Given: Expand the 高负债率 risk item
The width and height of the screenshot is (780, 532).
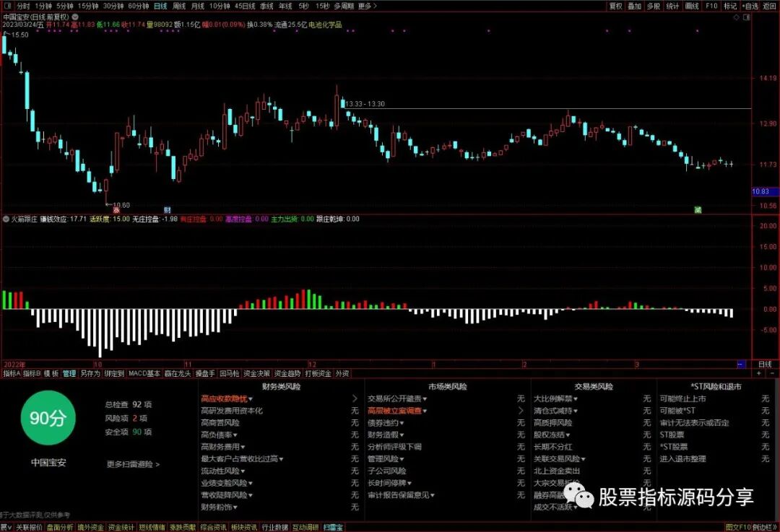Looking at the screenshot, I should [x=219, y=435].
